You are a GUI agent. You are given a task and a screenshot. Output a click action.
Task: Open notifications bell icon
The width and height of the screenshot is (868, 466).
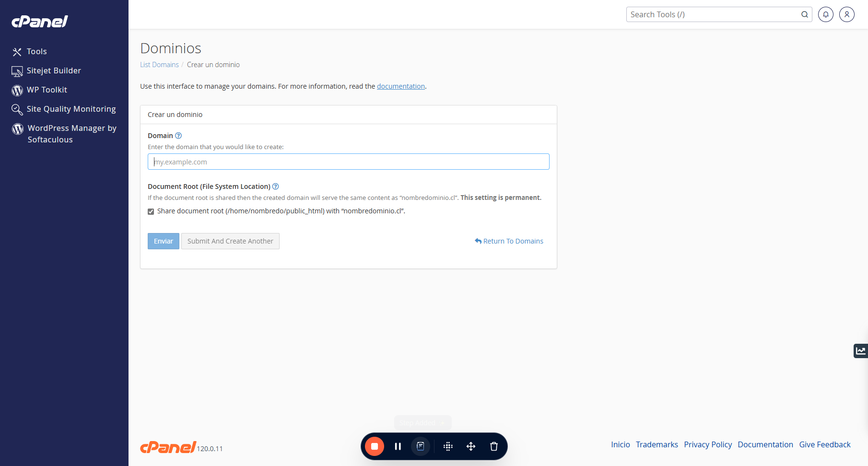(x=826, y=14)
